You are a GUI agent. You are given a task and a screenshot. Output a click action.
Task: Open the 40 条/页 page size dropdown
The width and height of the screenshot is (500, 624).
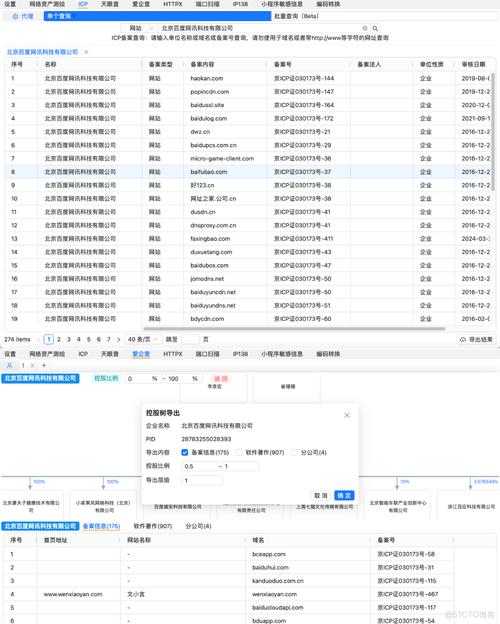pyautogui.click(x=143, y=339)
